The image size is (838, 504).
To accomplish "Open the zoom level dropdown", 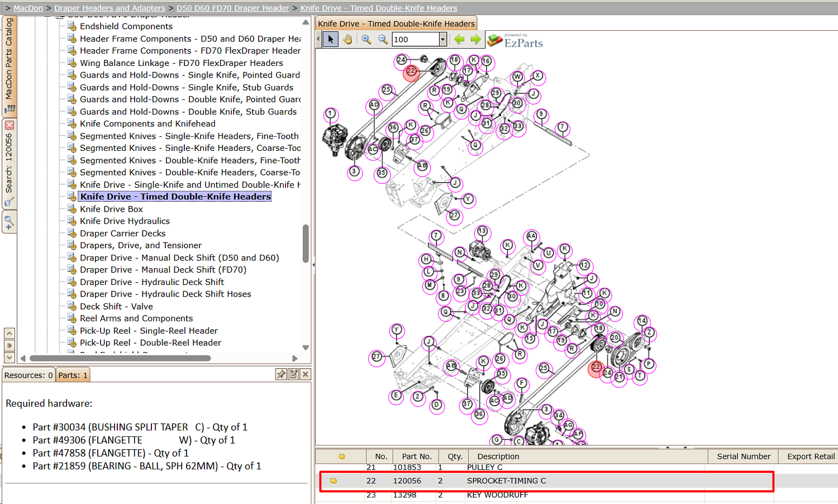I will coord(443,39).
